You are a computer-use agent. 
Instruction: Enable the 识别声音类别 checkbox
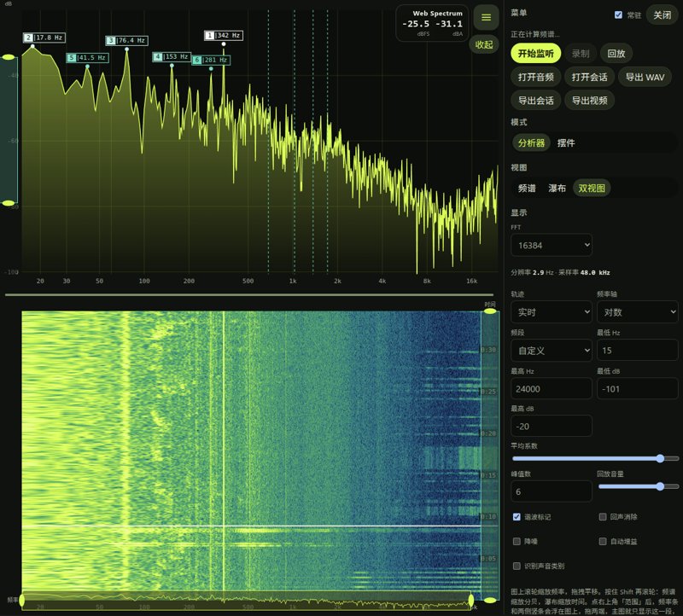click(517, 566)
